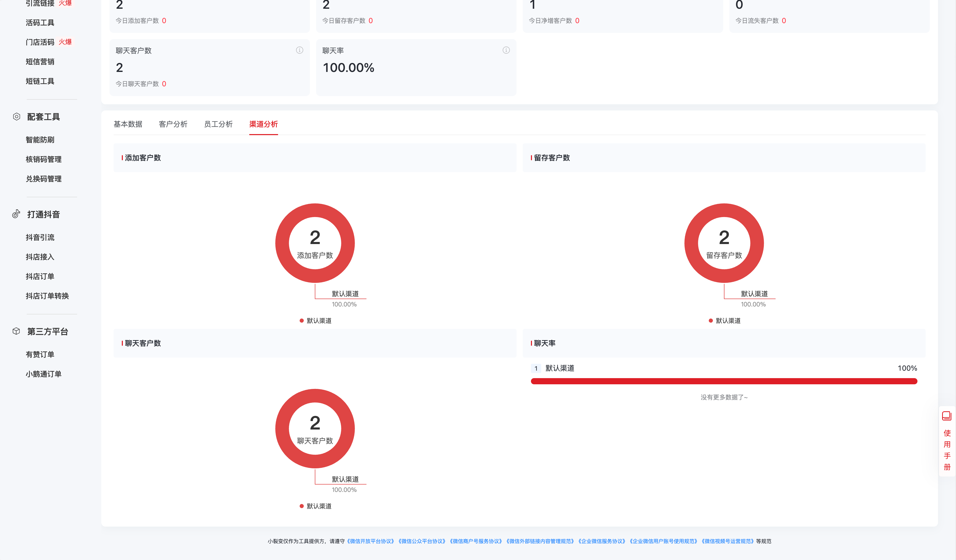Open the 微信公众平台协议 link

[422, 541]
